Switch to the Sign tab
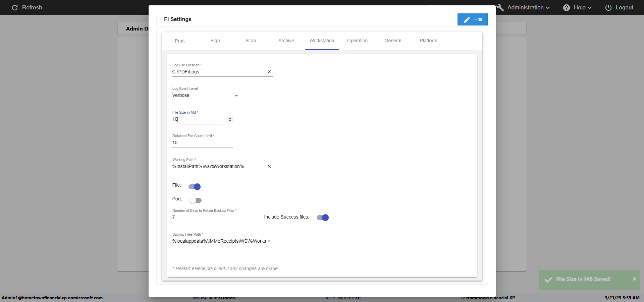This screenshot has width=644, height=302. [215, 41]
